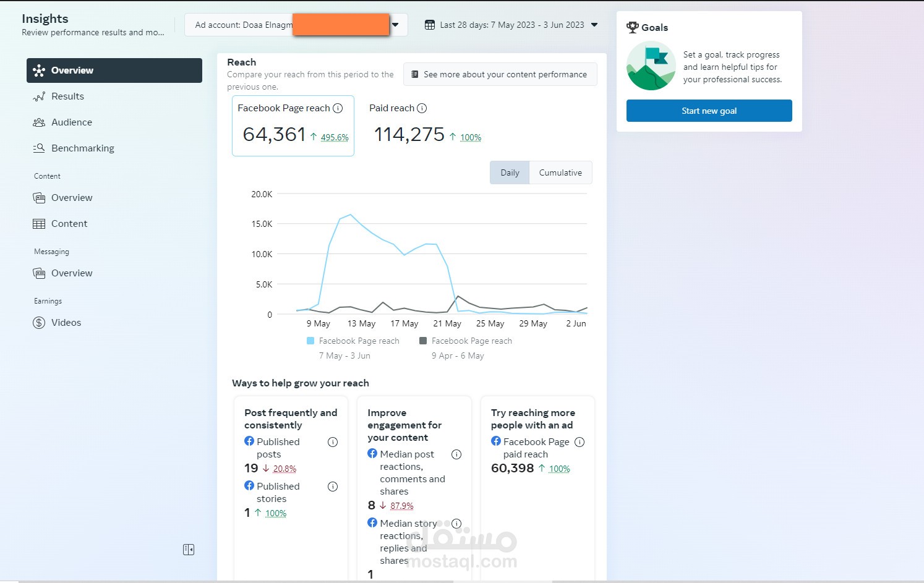This screenshot has height=583, width=924.
Task: Click the 100% published stories change
Action: coord(276,513)
